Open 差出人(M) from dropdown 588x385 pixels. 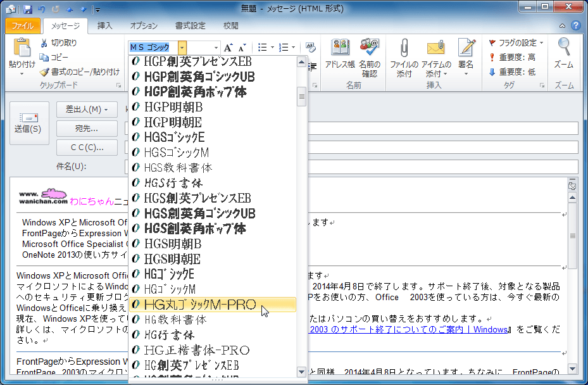pos(87,110)
